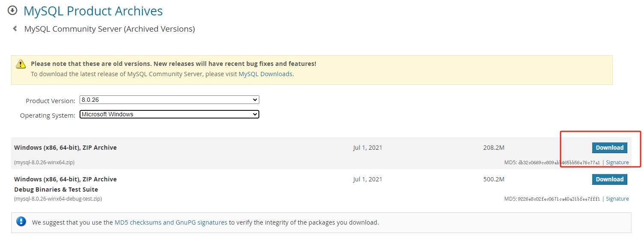Click the yellow warning triangle icon

click(x=21, y=64)
